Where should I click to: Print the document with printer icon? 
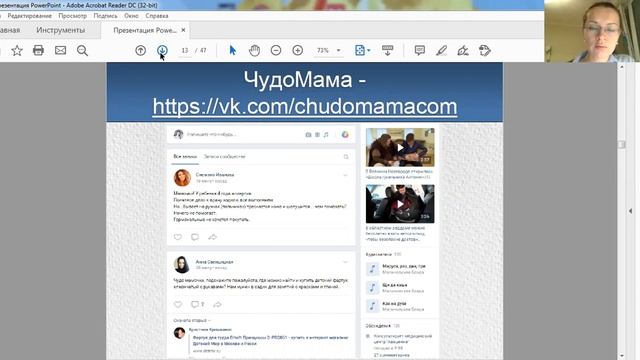point(38,51)
